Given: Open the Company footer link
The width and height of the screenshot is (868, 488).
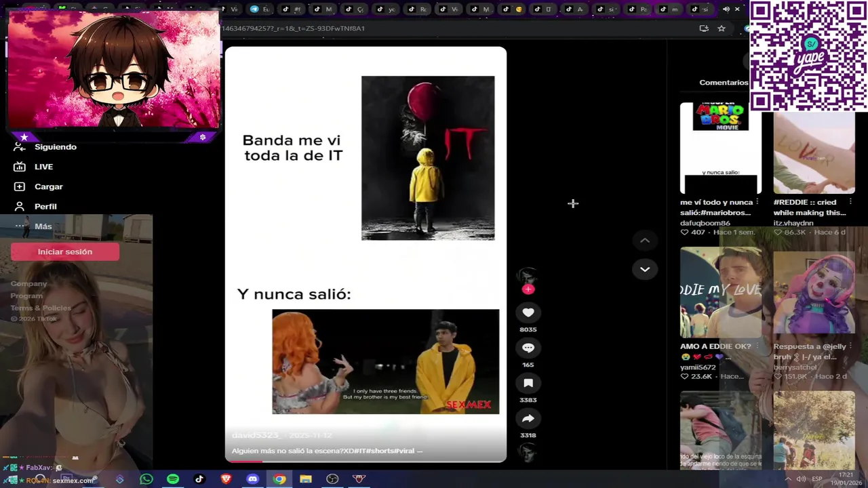Looking at the screenshot, I should coord(28,284).
